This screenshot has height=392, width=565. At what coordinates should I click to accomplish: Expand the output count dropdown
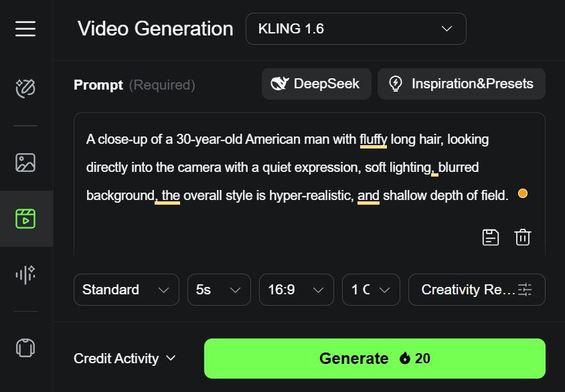tap(371, 290)
